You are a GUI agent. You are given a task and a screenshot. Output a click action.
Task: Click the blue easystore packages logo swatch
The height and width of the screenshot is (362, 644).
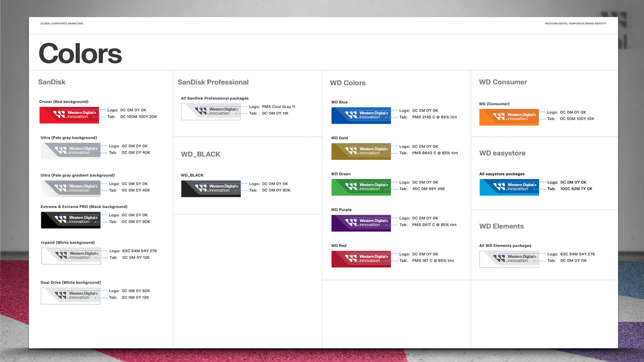509,187
